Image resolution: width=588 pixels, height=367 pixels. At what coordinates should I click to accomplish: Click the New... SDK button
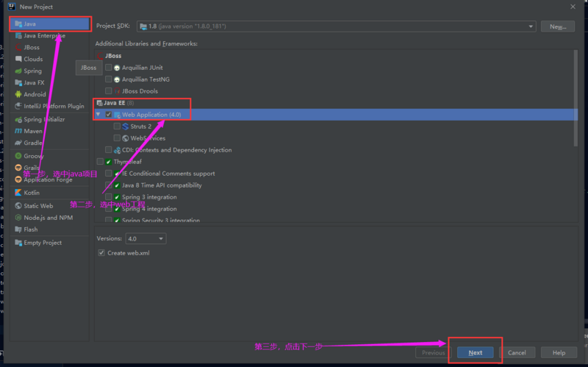pyautogui.click(x=558, y=26)
